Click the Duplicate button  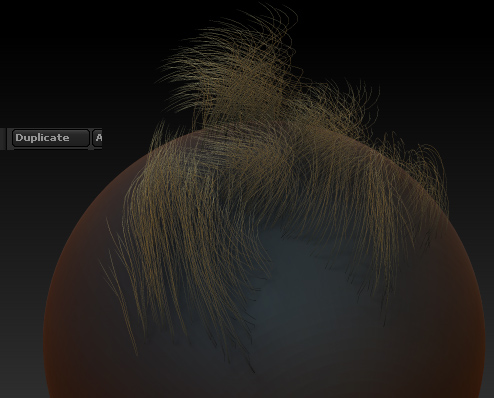(x=51, y=138)
